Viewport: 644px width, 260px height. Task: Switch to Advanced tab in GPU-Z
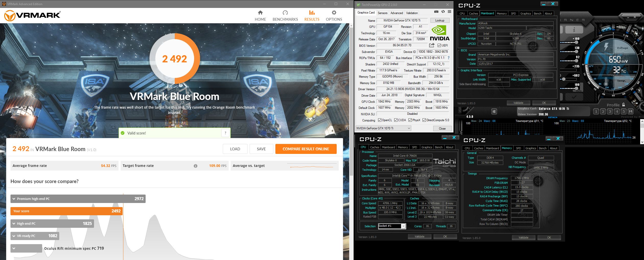pos(396,13)
